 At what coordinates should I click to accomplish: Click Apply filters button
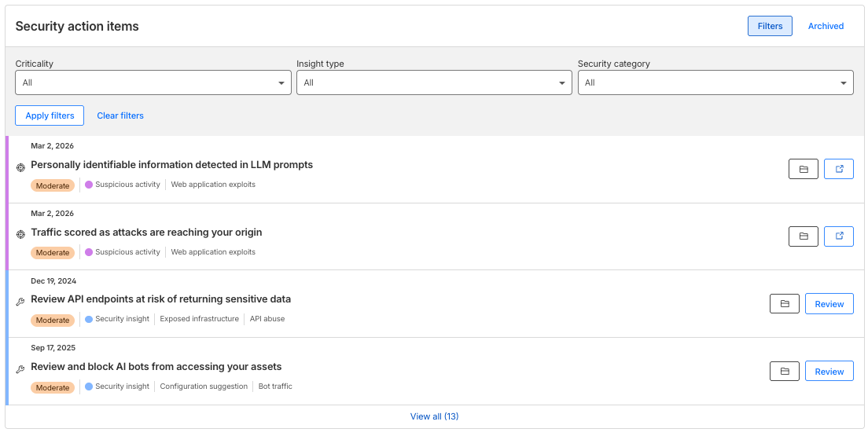click(x=50, y=115)
